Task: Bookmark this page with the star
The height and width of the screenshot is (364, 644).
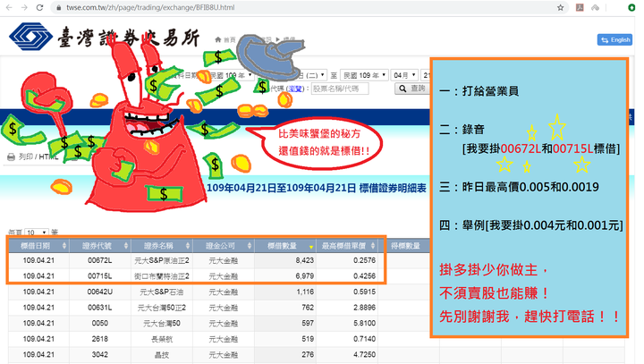Action: tap(560, 7)
